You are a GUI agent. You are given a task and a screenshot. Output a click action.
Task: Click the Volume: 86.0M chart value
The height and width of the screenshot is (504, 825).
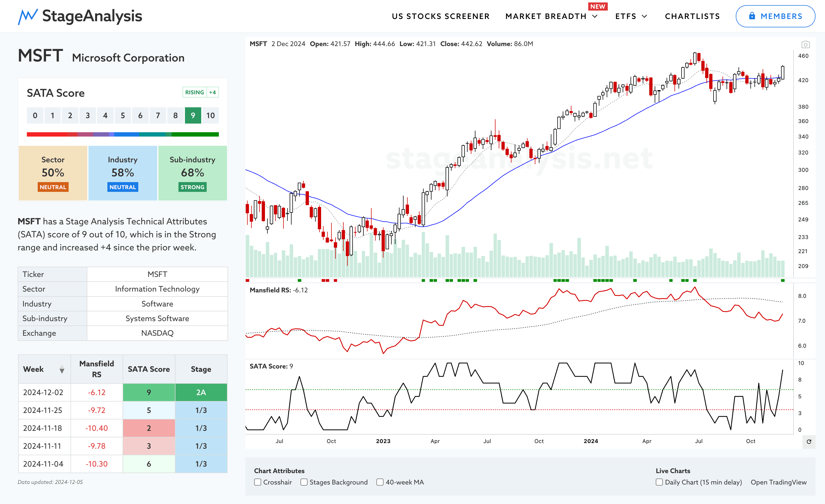click(510, 44)
